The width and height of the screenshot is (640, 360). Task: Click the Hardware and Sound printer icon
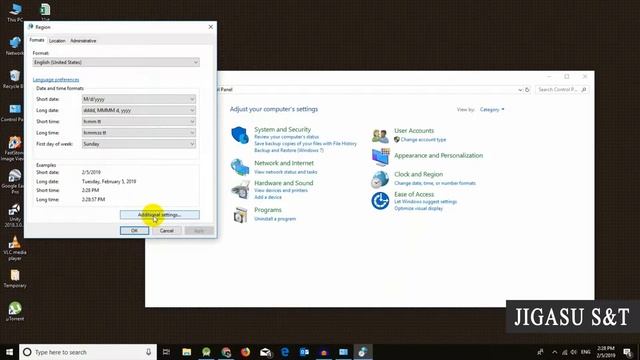240,189
